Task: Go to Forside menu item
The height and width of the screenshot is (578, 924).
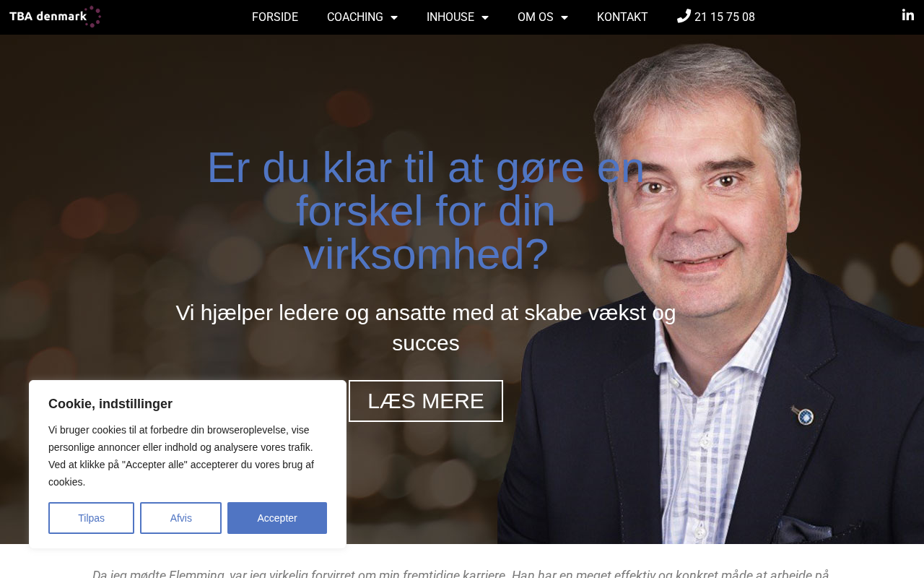Action: coord(275,17)
